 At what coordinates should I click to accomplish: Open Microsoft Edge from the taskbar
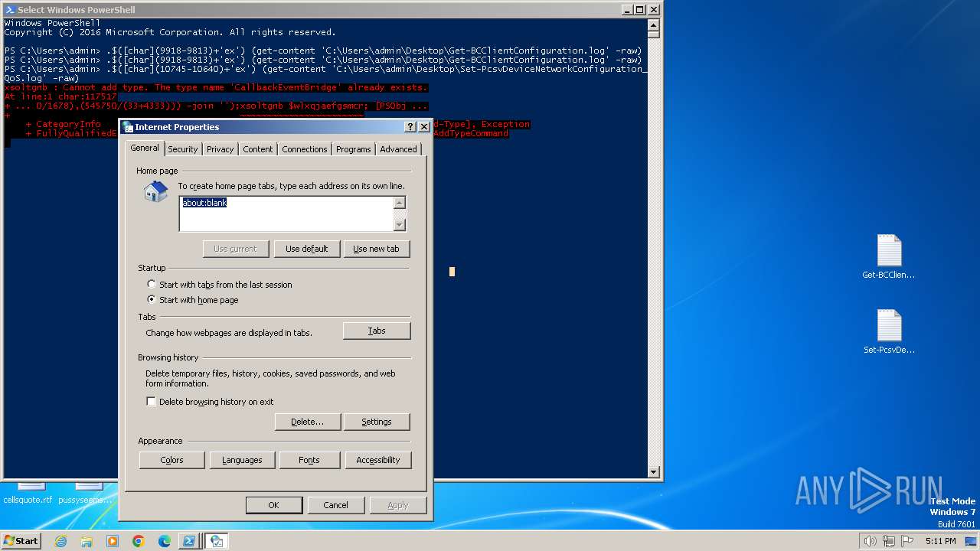coord(165,541)
